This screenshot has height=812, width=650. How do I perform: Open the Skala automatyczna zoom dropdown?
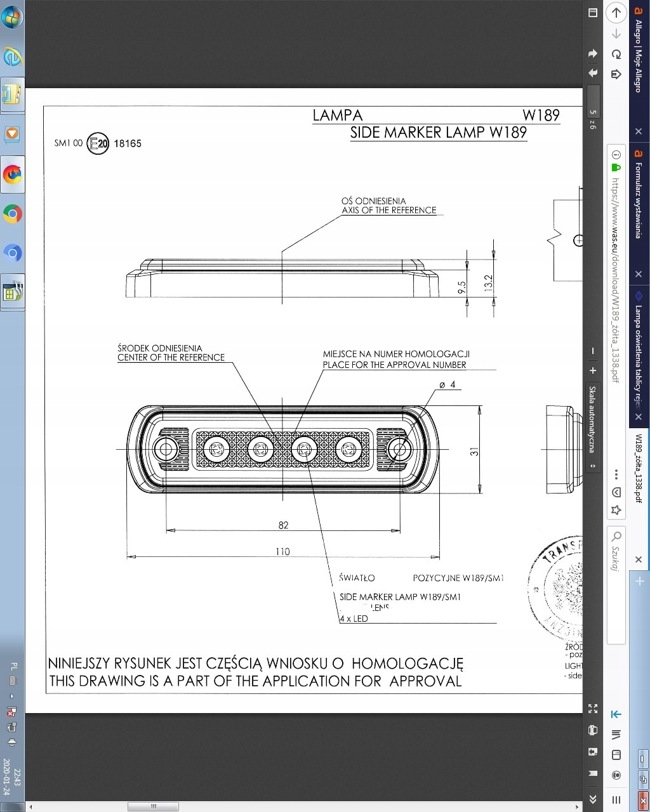pos(593,427)
